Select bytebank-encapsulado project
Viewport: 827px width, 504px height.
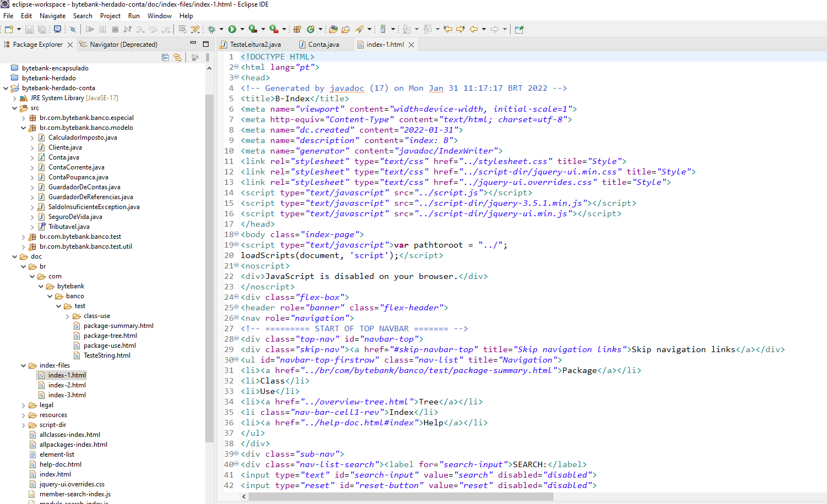[55, 68]
